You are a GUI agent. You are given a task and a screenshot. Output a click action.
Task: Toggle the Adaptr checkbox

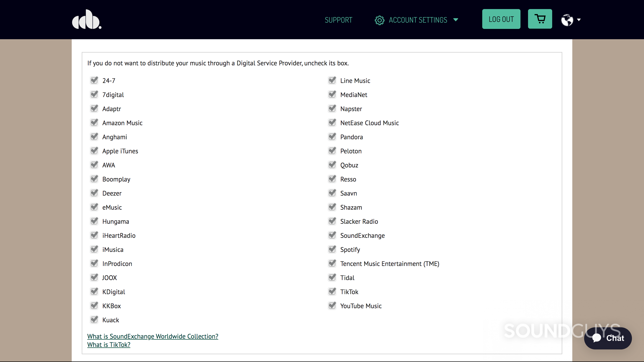[x=94, y=108]
